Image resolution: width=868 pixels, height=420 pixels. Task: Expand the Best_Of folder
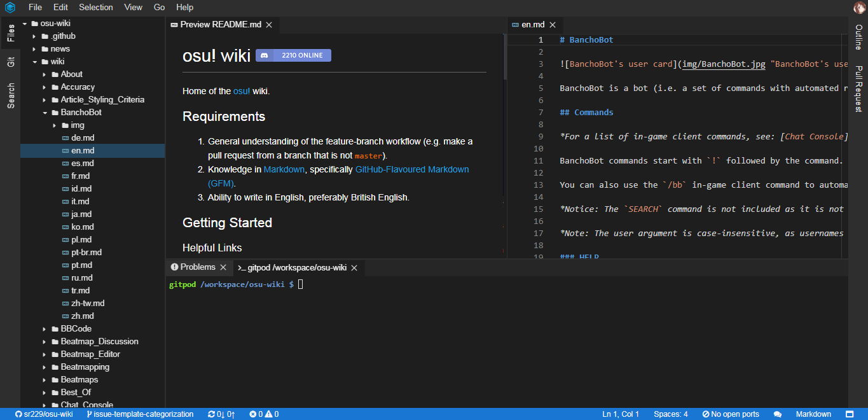pyautogui.click(x=45, y=393)
